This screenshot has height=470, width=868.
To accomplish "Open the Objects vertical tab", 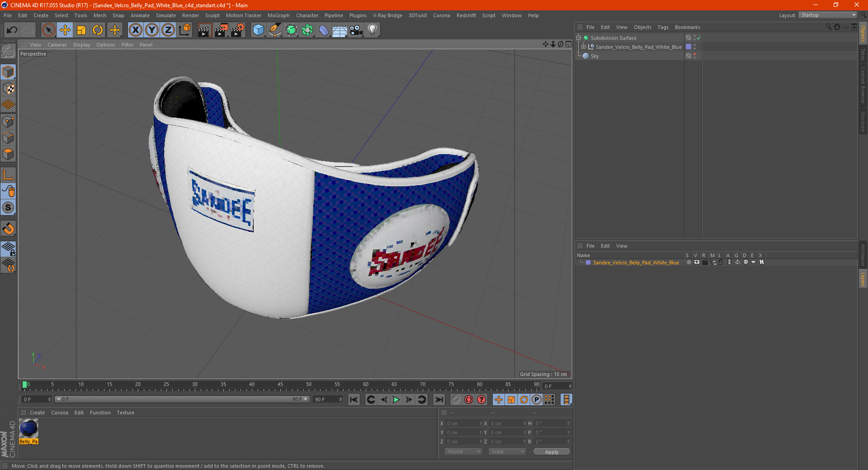I will click(863, 34).
